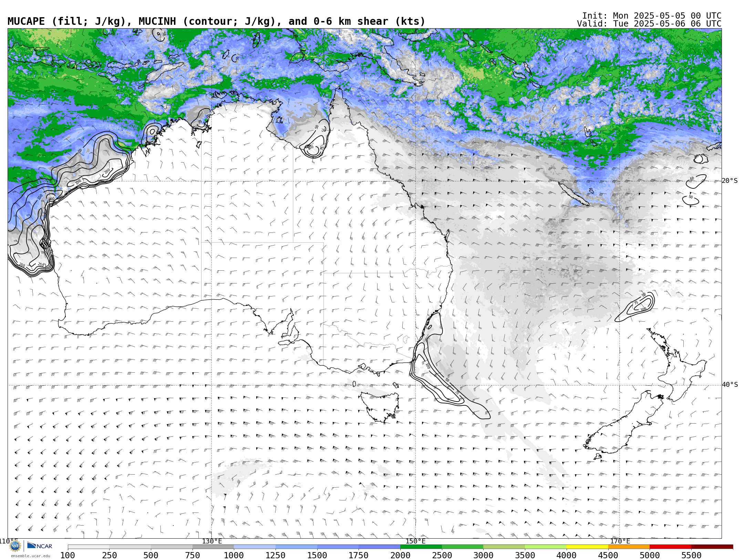Viewport: 744px width, 560px height.
Task: Click the 170°E longitude label
Action: pos(620,541)
